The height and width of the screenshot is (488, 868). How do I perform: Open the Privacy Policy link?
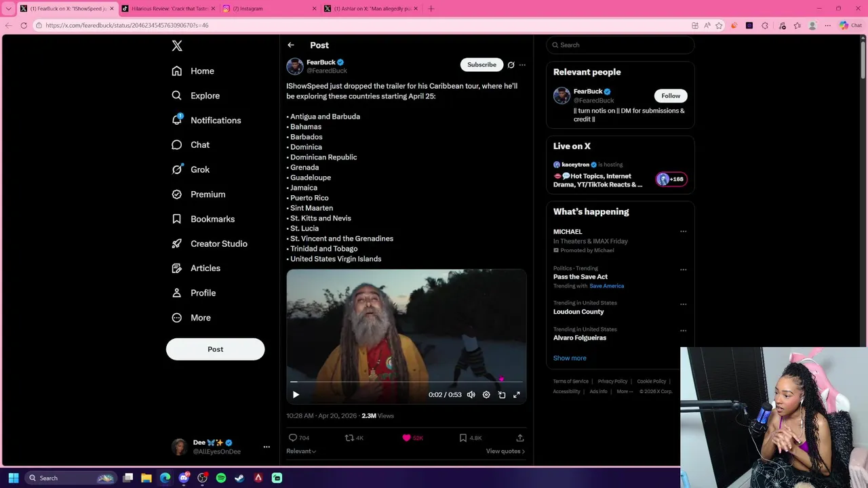click(612, 382)
